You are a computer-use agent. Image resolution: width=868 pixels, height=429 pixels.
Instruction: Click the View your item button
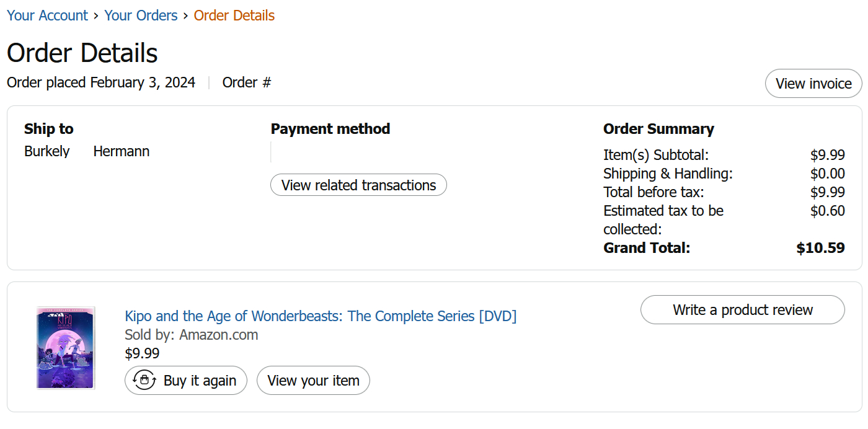click(x=313, y=381)
